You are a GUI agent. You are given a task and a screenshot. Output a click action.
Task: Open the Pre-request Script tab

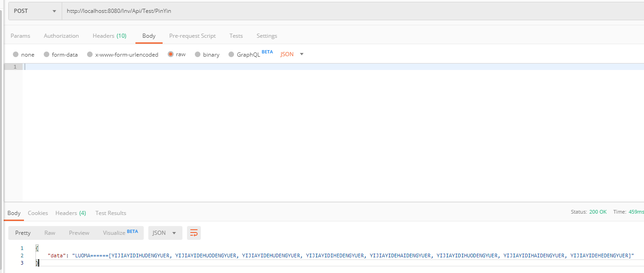(x=193, y=36)
